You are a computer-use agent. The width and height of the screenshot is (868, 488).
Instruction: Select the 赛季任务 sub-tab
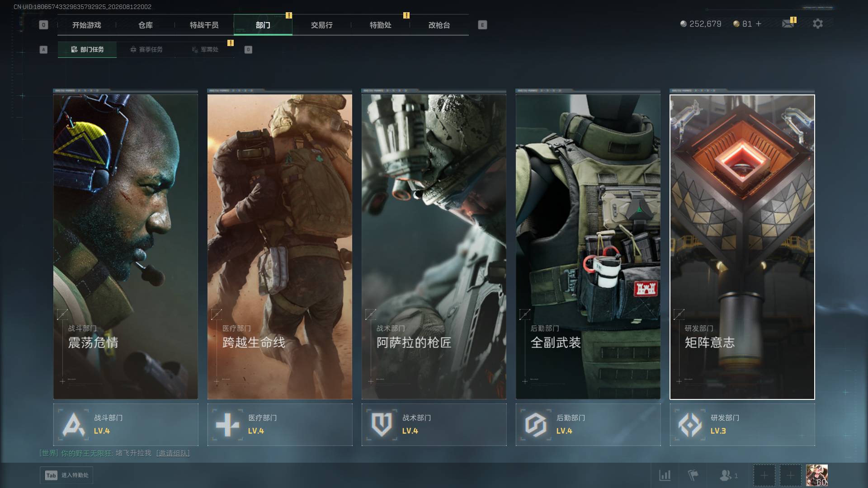coord(146,50)
